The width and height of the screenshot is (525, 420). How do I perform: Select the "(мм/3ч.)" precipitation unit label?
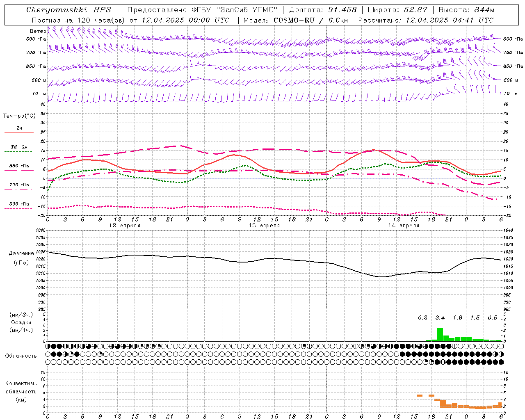[x=21, y=315]
